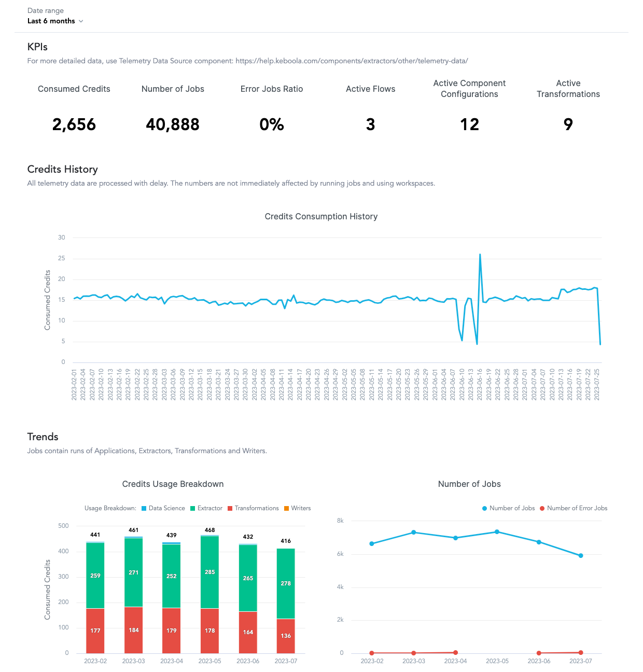Click the Trends section heading
This screenshot has height=672, width=643.
click(x=43, y=437)
